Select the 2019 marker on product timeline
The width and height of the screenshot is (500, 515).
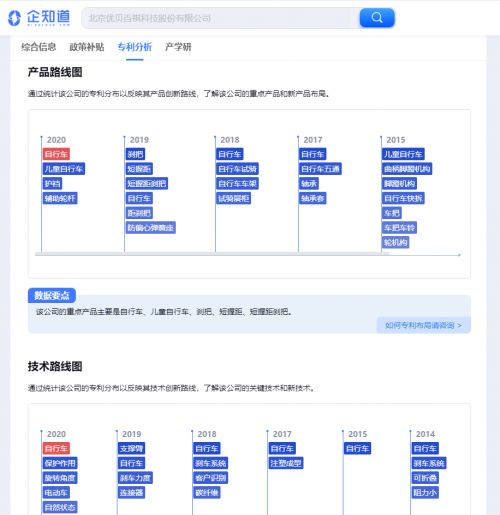[139, 140]
